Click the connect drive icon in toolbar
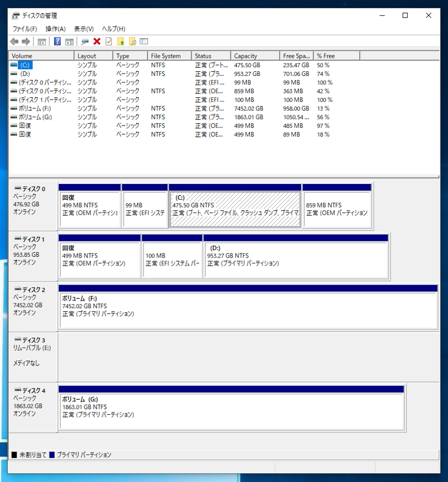Screen dimensions: 448x482 85,42
